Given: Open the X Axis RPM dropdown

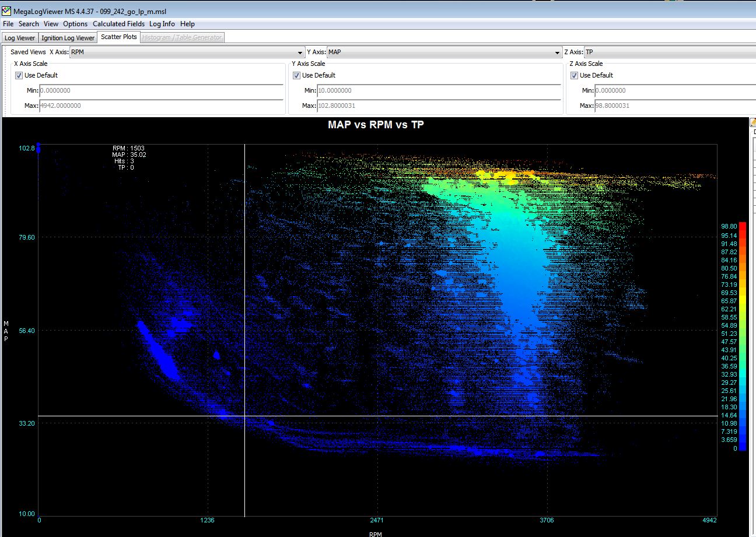Looking at the screenshot, I should [187, 52].
